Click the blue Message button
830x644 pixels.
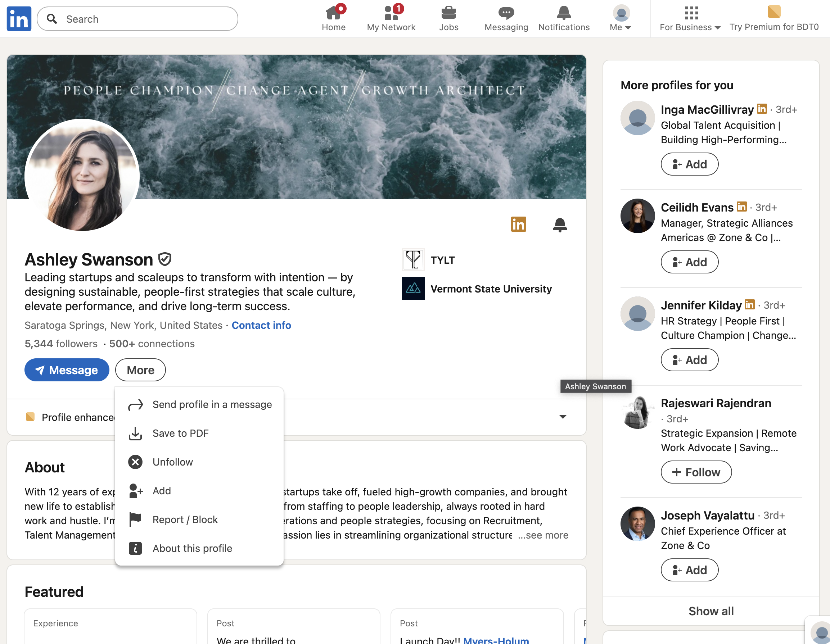click(x=67, y=370)
